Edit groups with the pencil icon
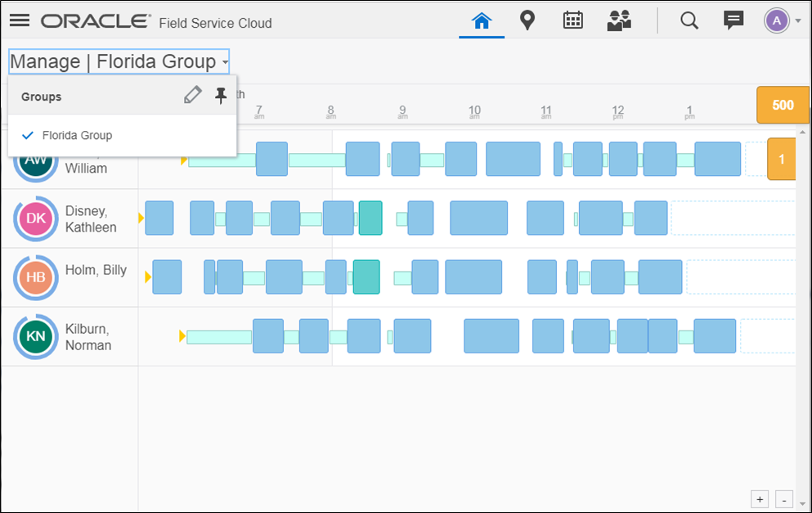Viewport: 812px width, 513px height. tap(192, 96)
